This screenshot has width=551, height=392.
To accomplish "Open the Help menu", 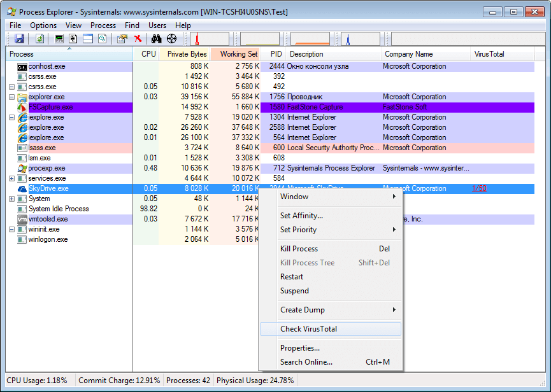I will click(183, 25).
